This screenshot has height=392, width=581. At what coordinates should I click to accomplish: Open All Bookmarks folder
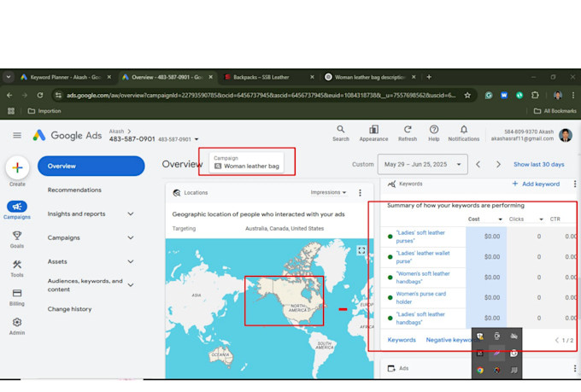click(555, 111)
